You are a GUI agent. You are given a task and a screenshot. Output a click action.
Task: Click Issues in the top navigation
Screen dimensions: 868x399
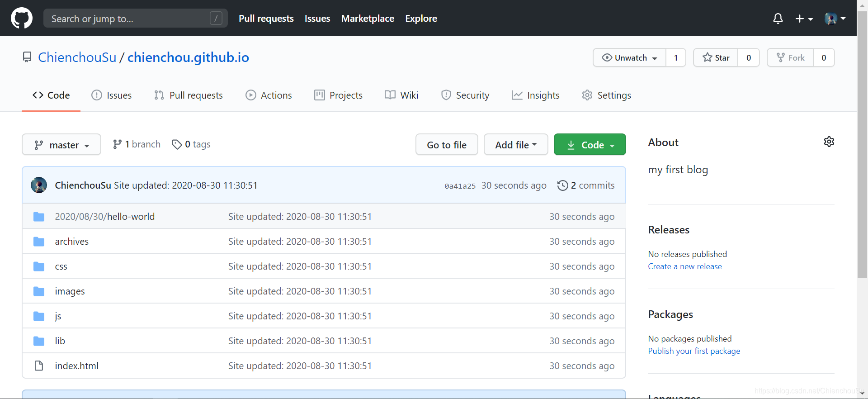317,19
